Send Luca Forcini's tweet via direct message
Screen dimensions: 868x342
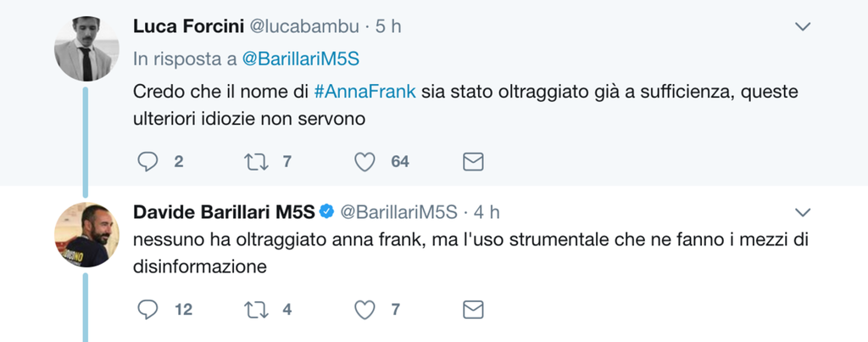pyautogui.click(x=473, y=161)
